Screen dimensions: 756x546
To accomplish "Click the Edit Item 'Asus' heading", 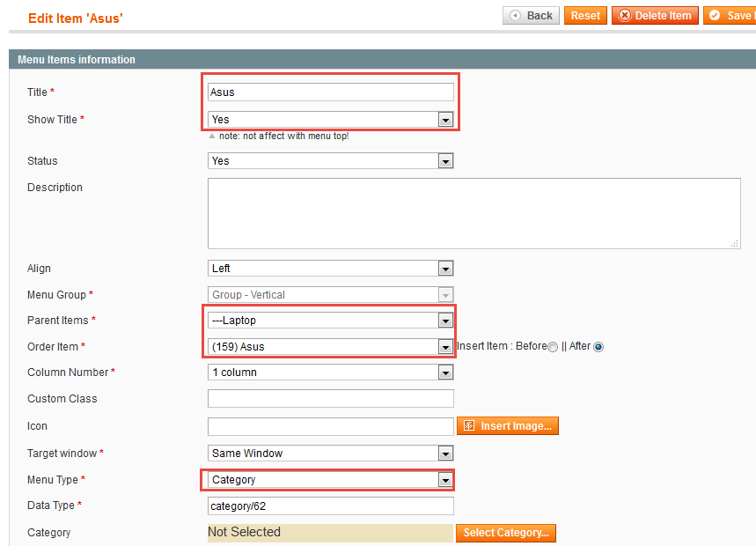I will (76, 18).
